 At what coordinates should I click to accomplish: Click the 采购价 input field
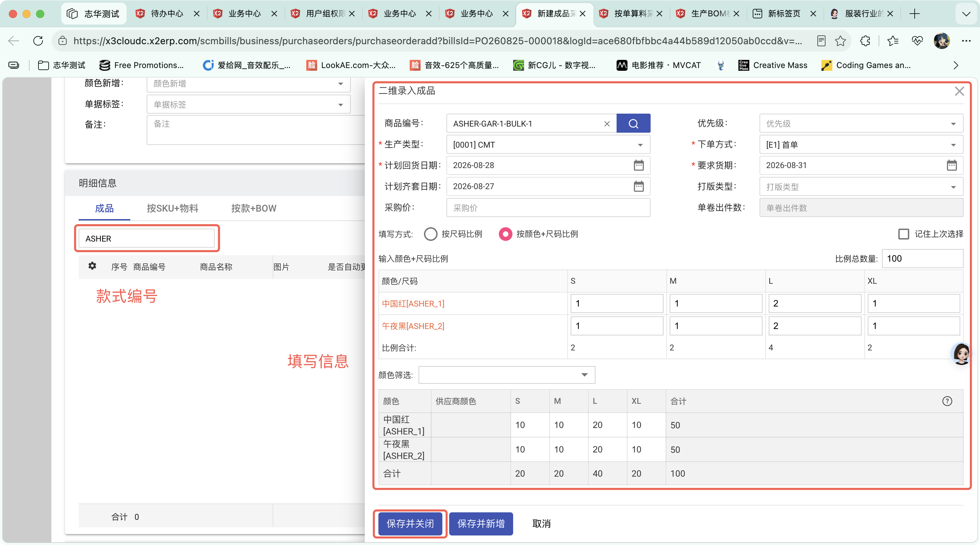(x=548, y=208)
